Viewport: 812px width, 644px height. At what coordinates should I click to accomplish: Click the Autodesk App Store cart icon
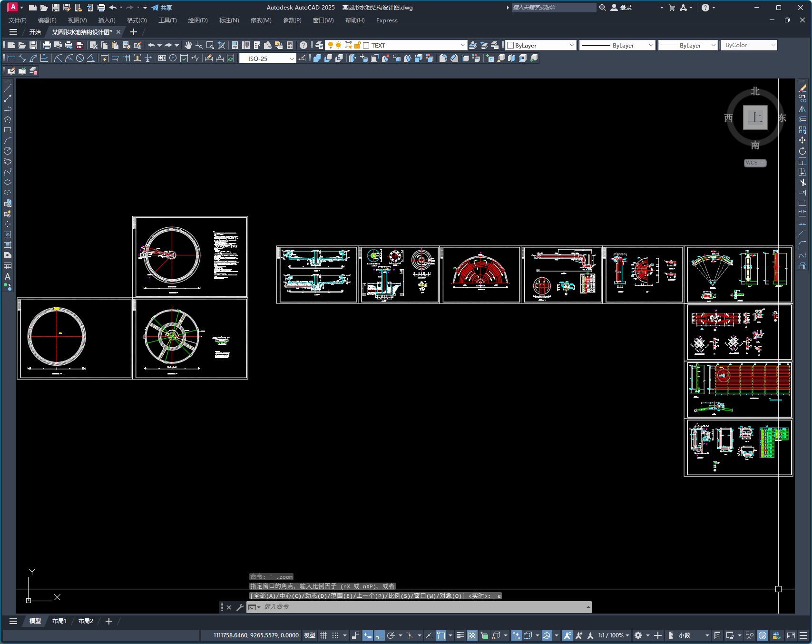[x=672, y=8]
